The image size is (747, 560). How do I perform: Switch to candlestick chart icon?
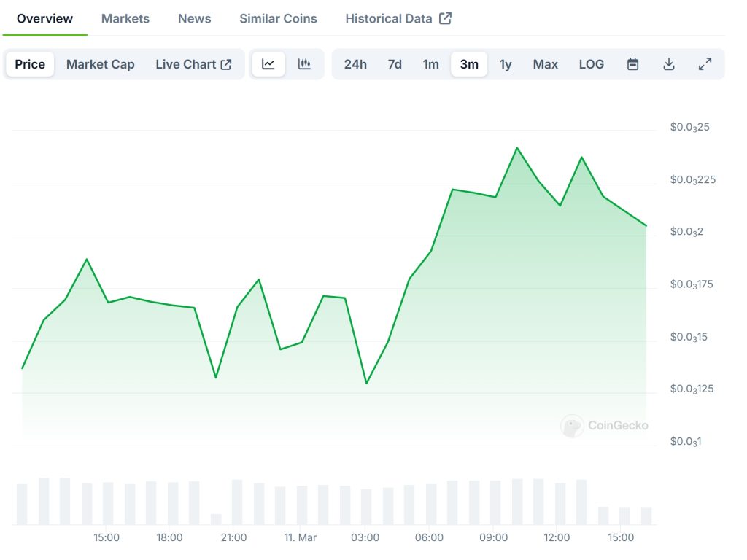click(x=304, y=64)
